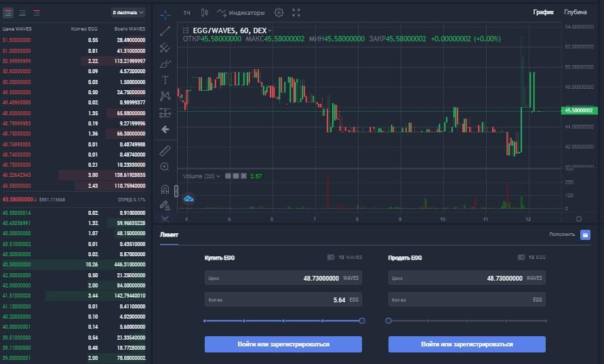604x364 pixels.
Task: Open time axis settings gear icon
Action: [x=578, y=219]
